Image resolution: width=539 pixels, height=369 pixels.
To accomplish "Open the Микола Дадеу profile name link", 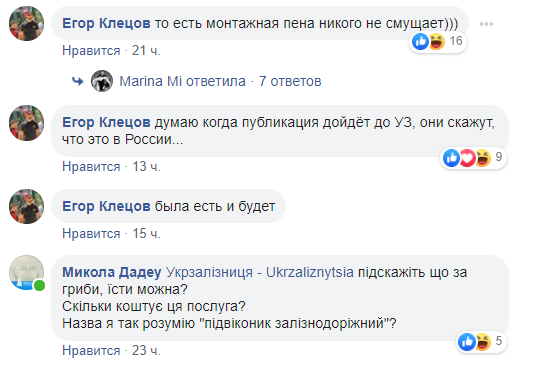I will pyautogui.click(x=112, y=272).
